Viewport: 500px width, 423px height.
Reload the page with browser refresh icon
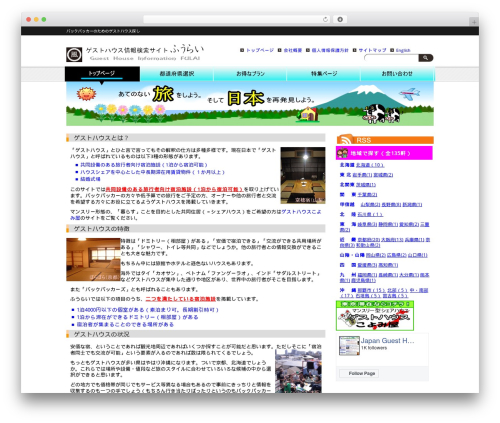[325, 20]
